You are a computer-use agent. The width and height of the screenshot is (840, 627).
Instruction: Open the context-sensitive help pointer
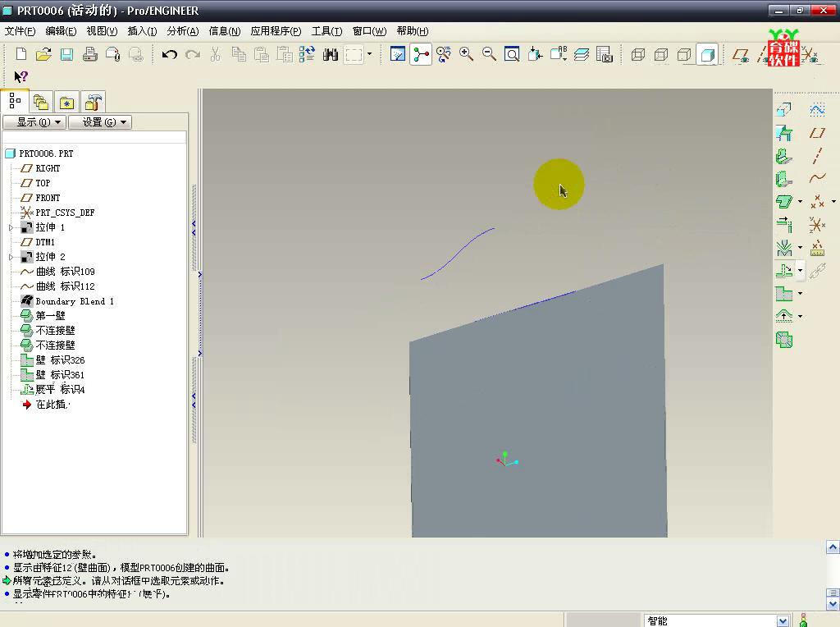click(x=21, y=76)
